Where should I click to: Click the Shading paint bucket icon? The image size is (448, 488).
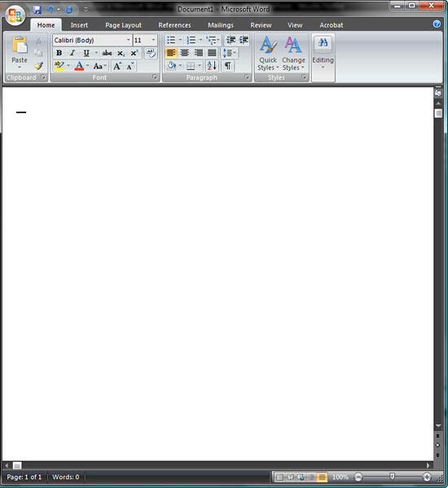[x=171, y=66]
